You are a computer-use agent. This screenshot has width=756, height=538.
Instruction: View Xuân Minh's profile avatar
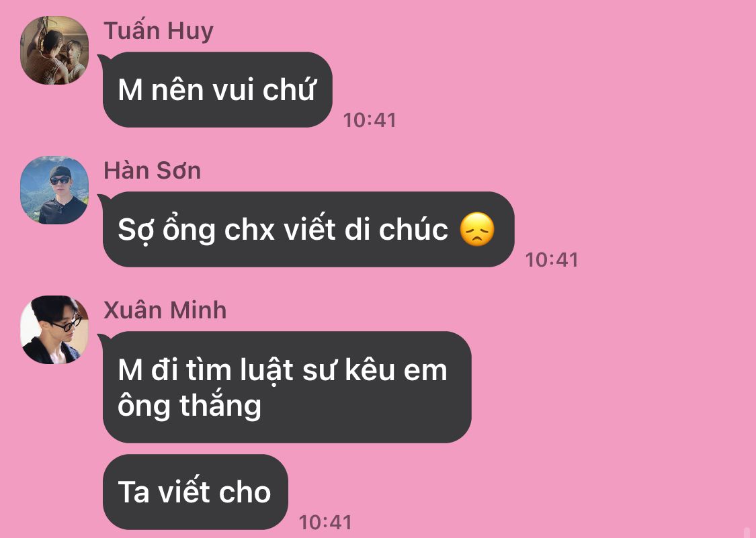click(54, 329)
